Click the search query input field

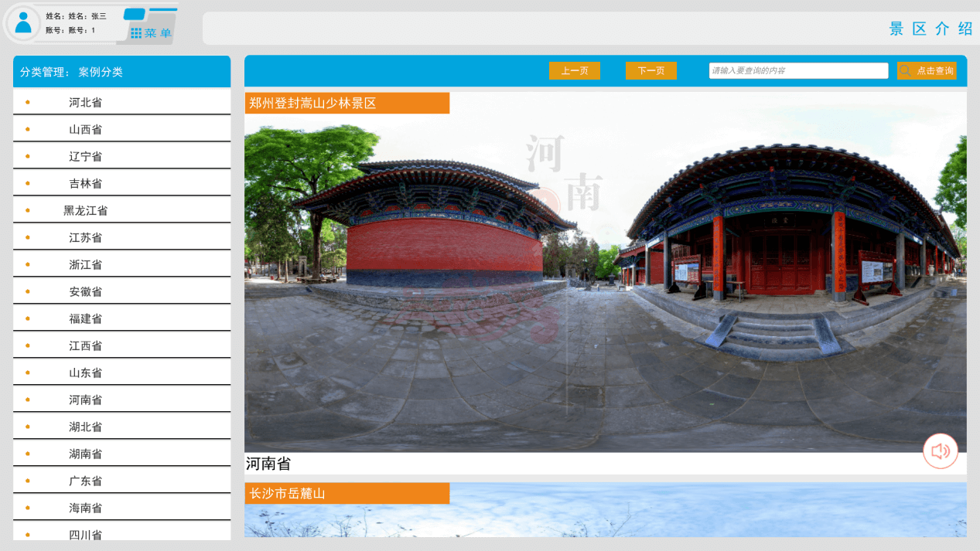[x=797, y=71]
